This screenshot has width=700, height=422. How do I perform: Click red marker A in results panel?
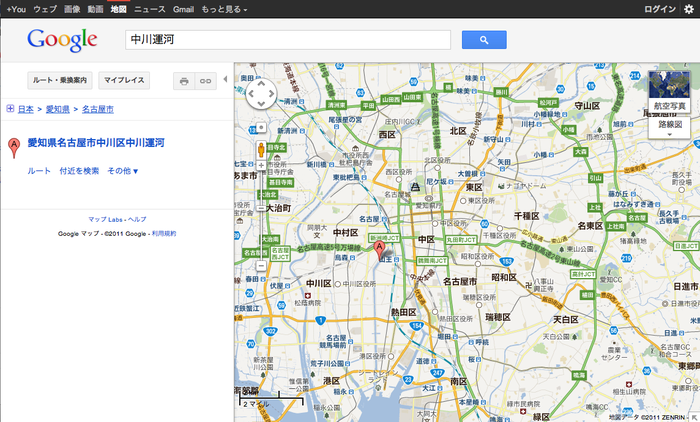(14, 148)
